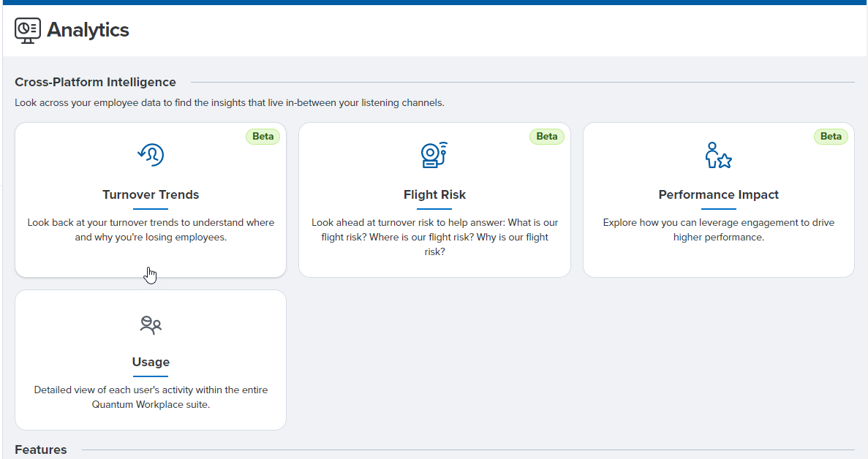The width and height of the screenshot is (868, 459).
Task: Click the Beta badge on Flight Risk
Action: (547, 137)
